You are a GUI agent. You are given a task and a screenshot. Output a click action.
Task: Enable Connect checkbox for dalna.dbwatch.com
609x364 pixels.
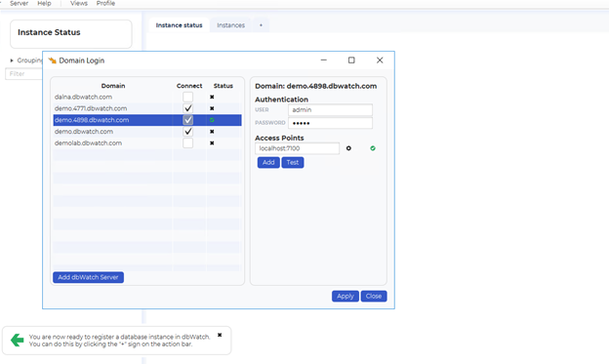tap(188, 98)
